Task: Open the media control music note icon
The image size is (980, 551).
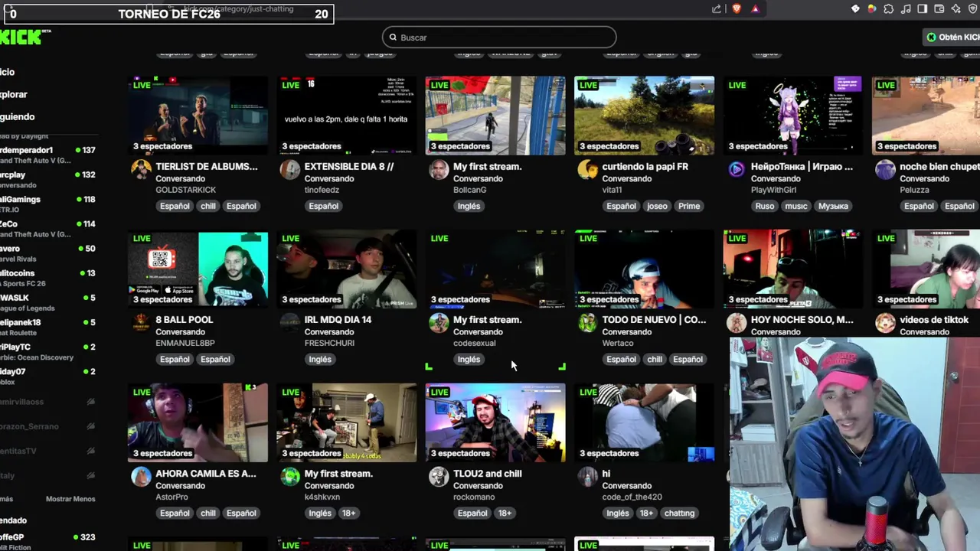Action: (x=905, y=9)
